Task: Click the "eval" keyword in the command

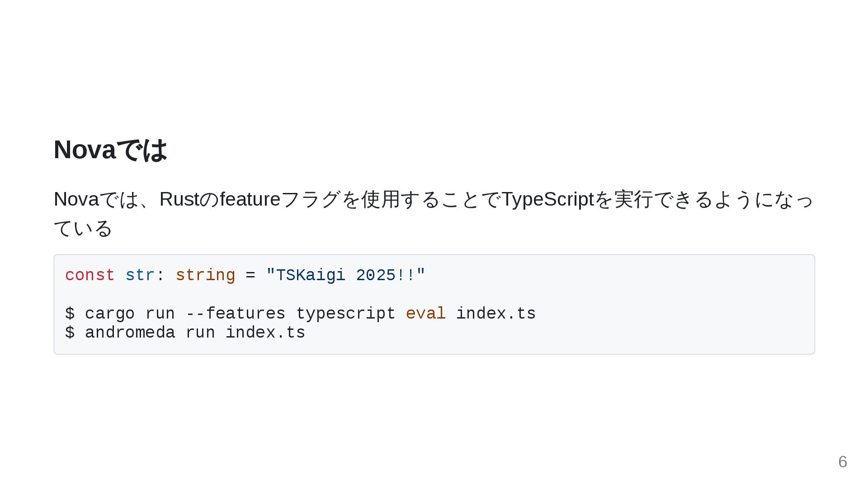Action: 426,314
